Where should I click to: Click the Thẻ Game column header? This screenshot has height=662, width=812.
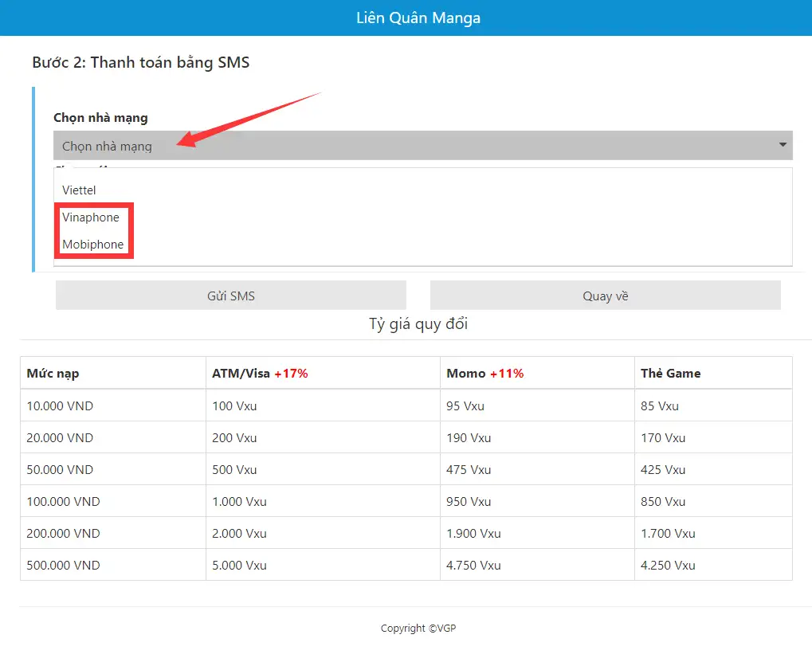click(x=714, y=373)
